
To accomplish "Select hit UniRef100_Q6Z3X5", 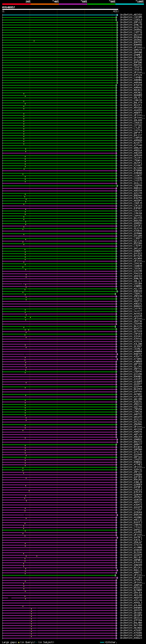I will [131, 35].
